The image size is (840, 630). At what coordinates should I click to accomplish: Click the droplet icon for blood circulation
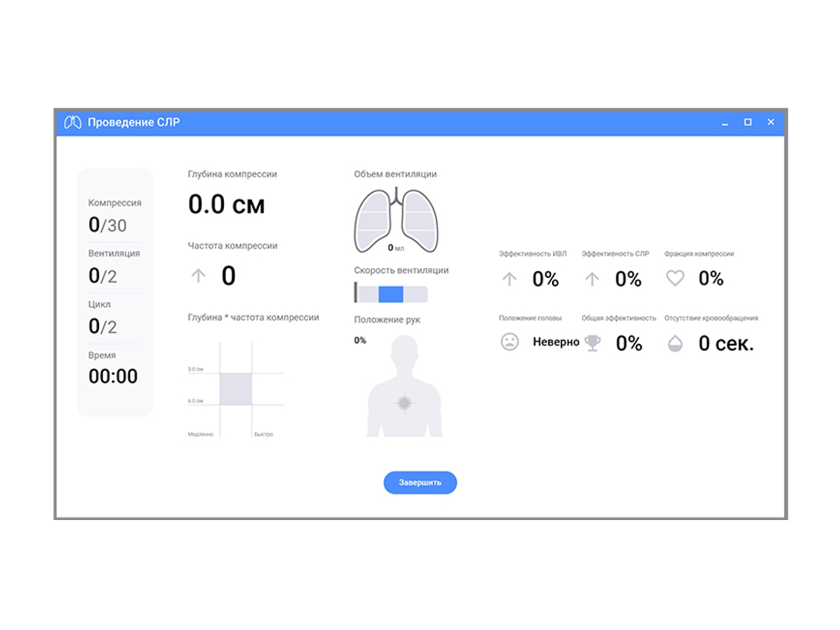pyautogui.click(x=675, y=343)
